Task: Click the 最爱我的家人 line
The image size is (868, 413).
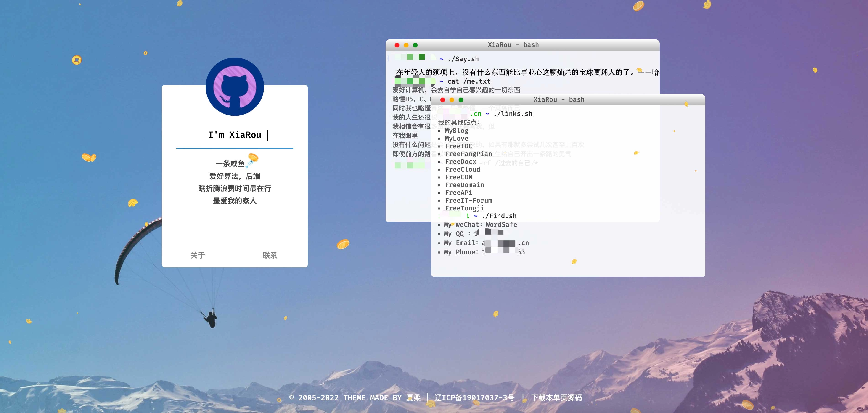Action: coord(235,201)
